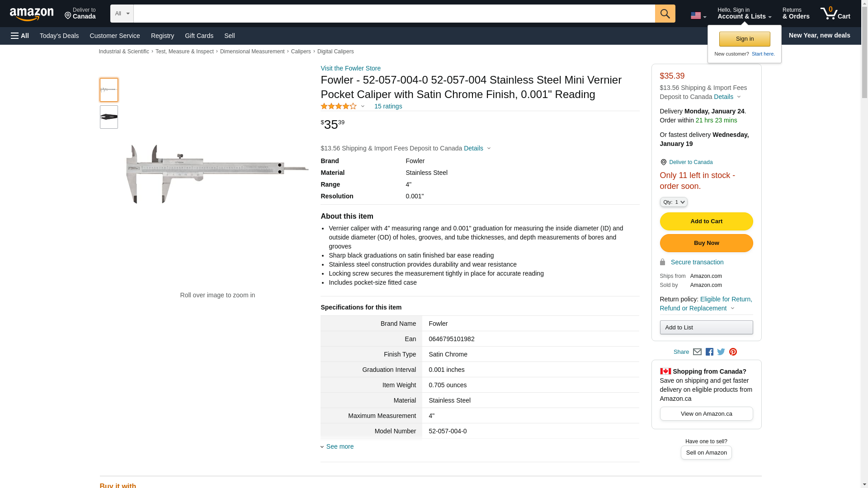The width and height of the screenshot is (868, 488).
Task: Expand See more specifications
Action: pyautogui.click(x=340, y=446)
